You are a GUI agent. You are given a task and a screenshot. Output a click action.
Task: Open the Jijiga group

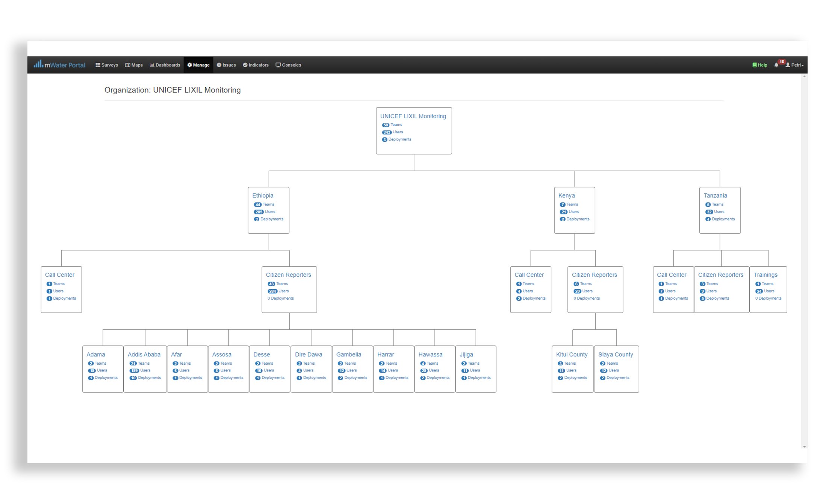tap(466, 354)
